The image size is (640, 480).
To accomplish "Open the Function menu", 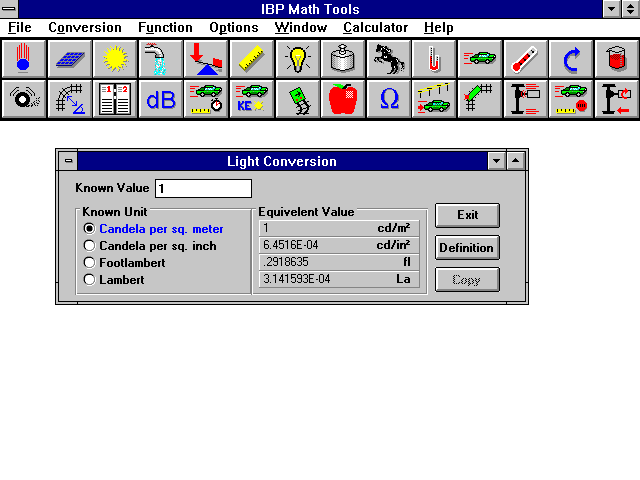I will pos(165,28).
